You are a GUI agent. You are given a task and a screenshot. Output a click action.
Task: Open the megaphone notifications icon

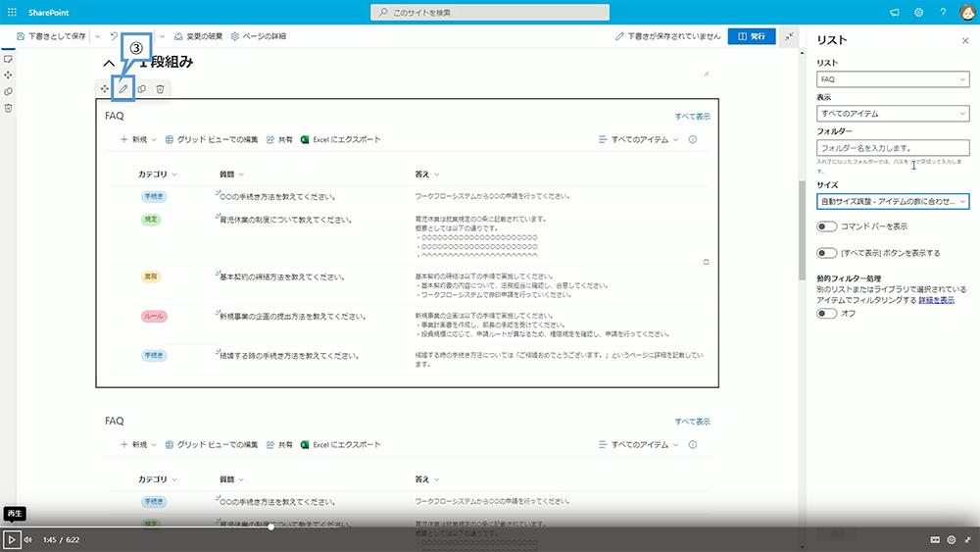pyautogui.click(x=895, y=12)
